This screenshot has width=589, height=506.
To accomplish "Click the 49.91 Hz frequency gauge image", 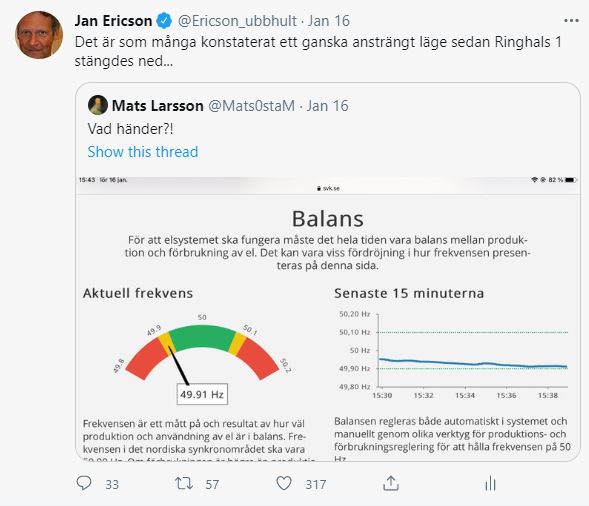I will point(202,358).
